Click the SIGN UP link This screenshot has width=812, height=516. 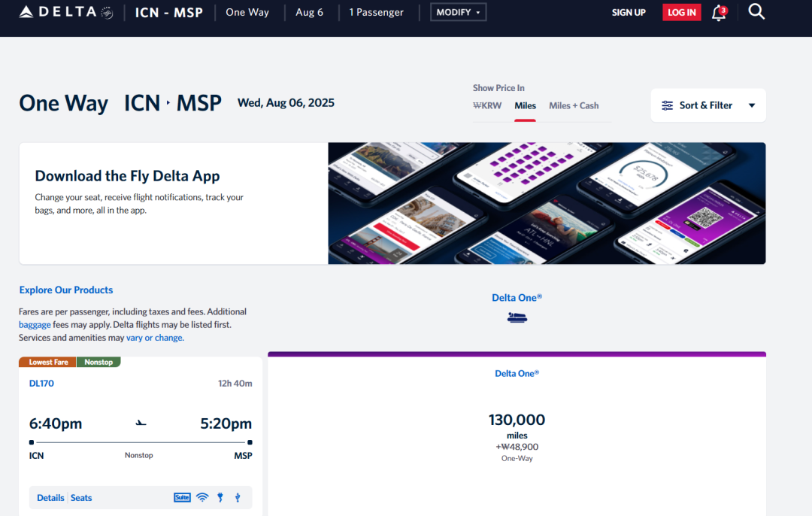629,12
